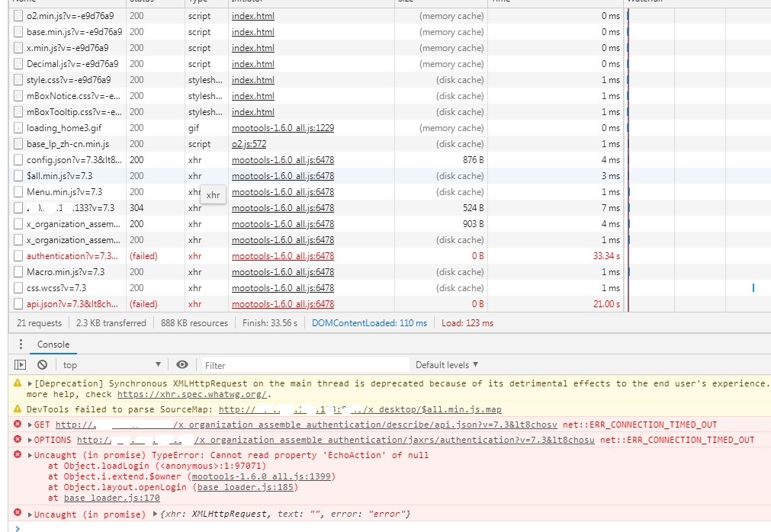
Task: Click the mootools-1.6.0_all.js:1229 initiator link
Action: [282, 128]
